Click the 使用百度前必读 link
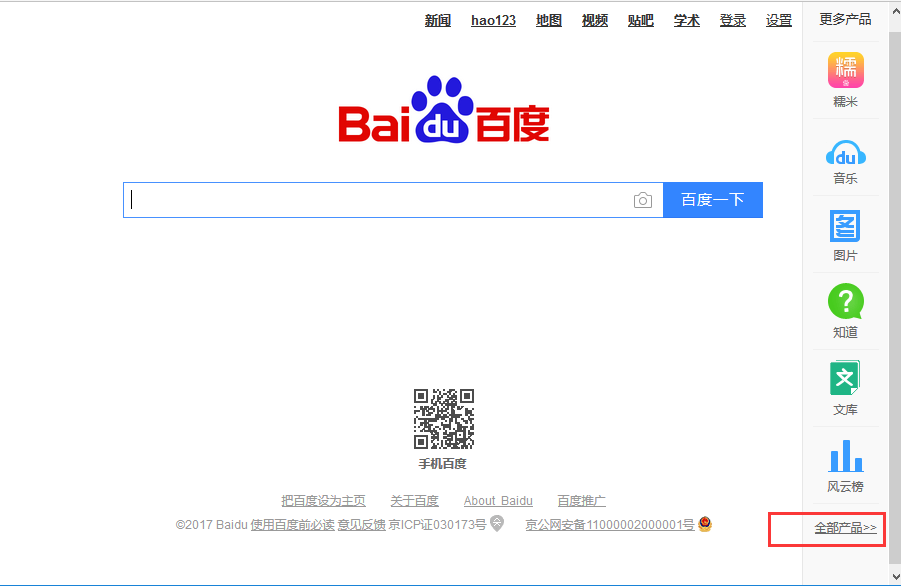This screenshot has height=586, width=901. (x=292, y=525)
